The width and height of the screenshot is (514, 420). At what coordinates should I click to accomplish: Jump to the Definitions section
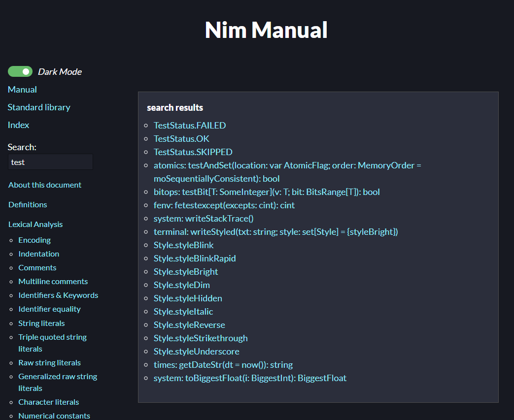28,204
